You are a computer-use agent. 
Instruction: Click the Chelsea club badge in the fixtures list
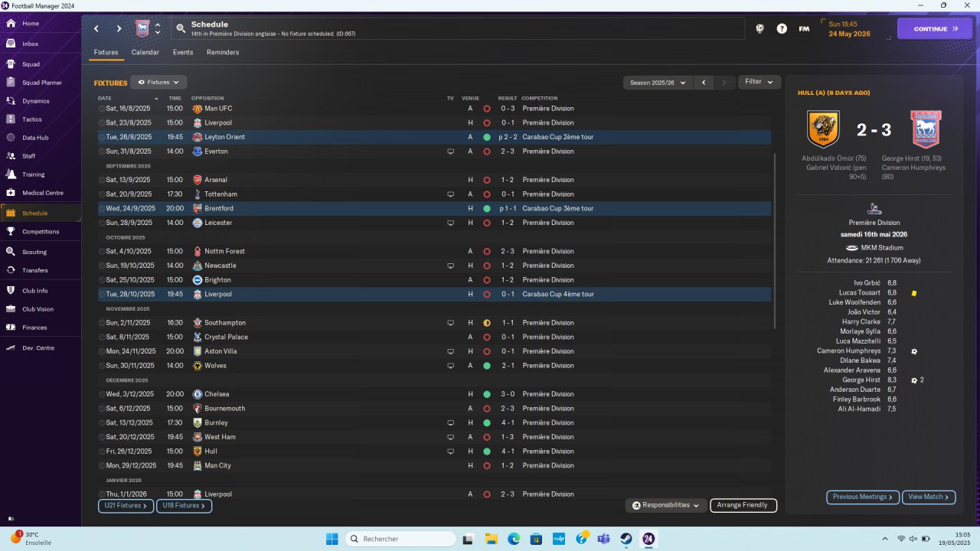tap(198, 394)
